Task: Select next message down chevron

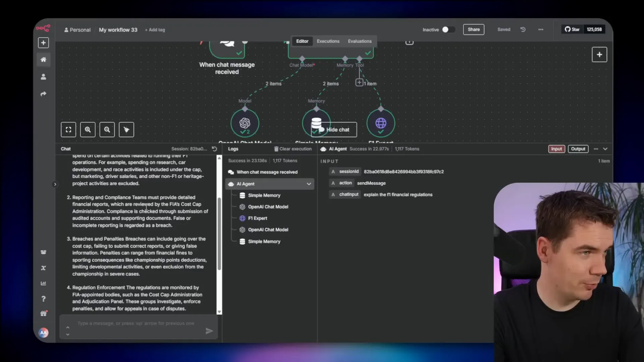Action: click(x=68, y=335)
